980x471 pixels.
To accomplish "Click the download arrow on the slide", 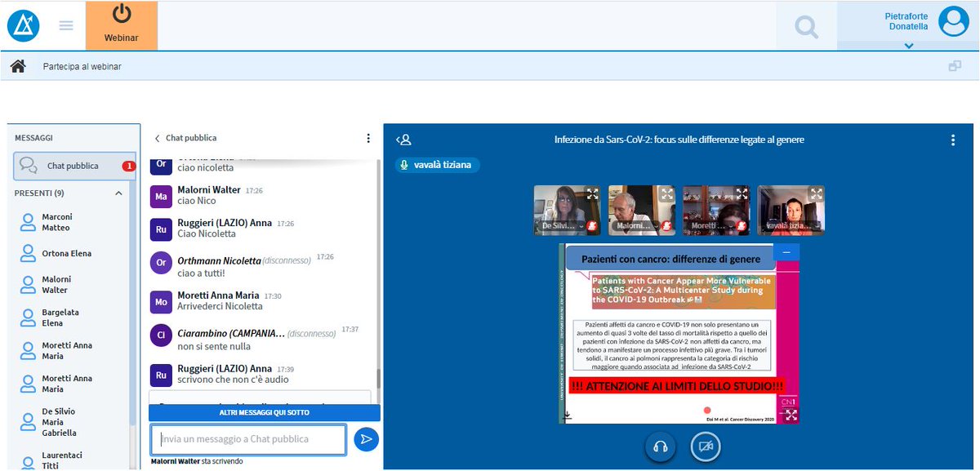I will tap(568, 415).
